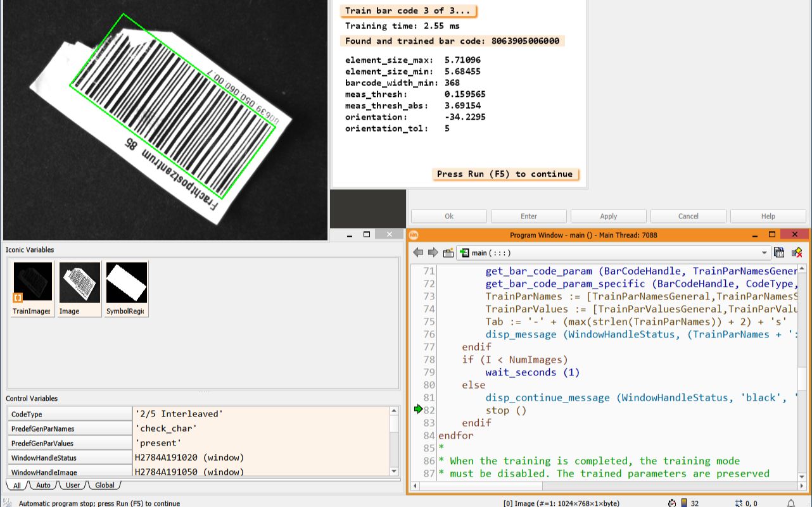Select the WindowHandleImage variable name
Image resolution: width=812 pixels, height=507 pixels.
(70, 472)
